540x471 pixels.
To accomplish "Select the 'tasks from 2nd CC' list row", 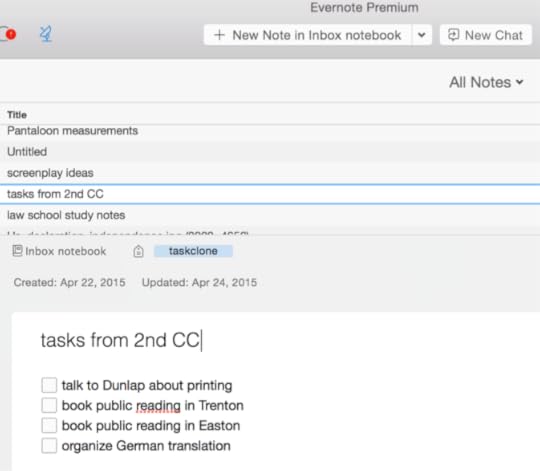I will coord(270,194).
